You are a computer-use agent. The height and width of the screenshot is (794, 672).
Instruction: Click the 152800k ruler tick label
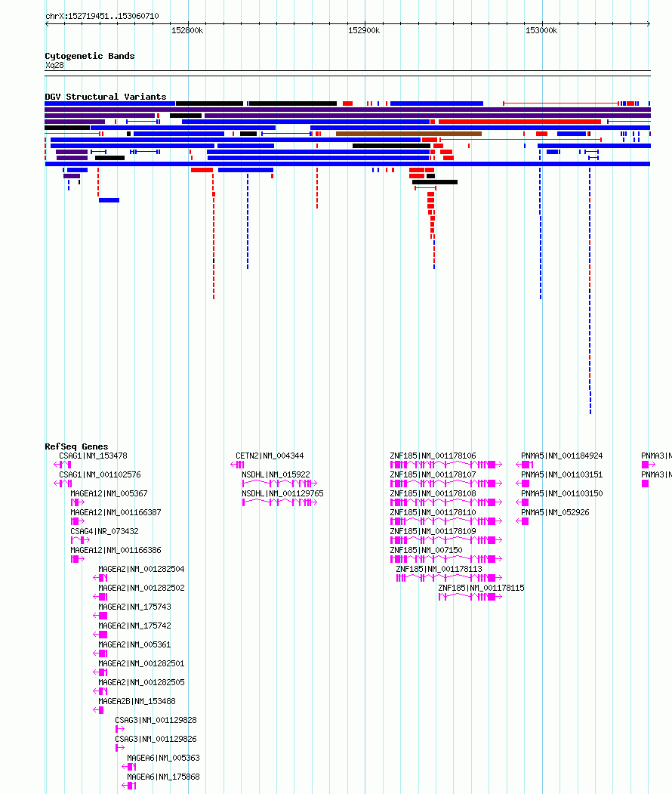point(187,30)
